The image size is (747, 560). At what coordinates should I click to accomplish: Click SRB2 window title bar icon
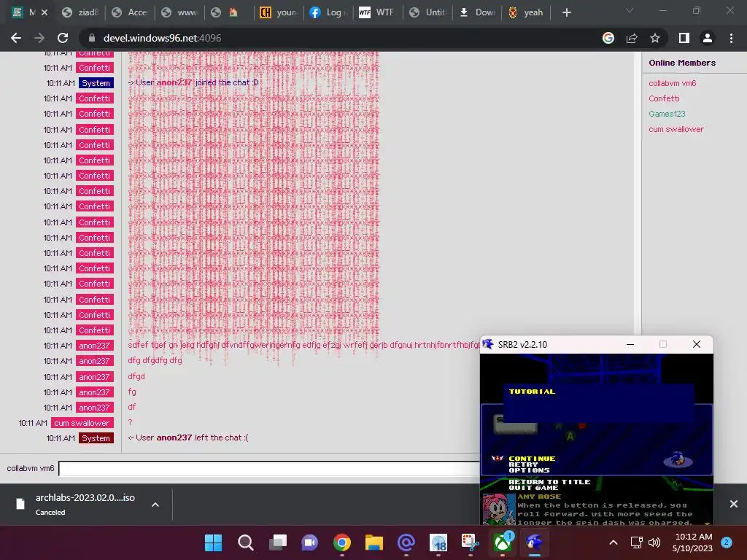[x=488, y=344]
